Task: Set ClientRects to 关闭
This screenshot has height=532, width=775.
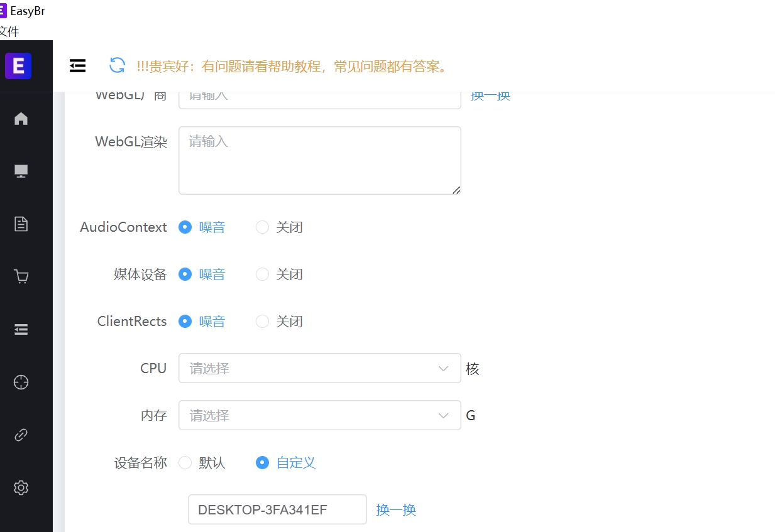Action: tap(262, 321)
